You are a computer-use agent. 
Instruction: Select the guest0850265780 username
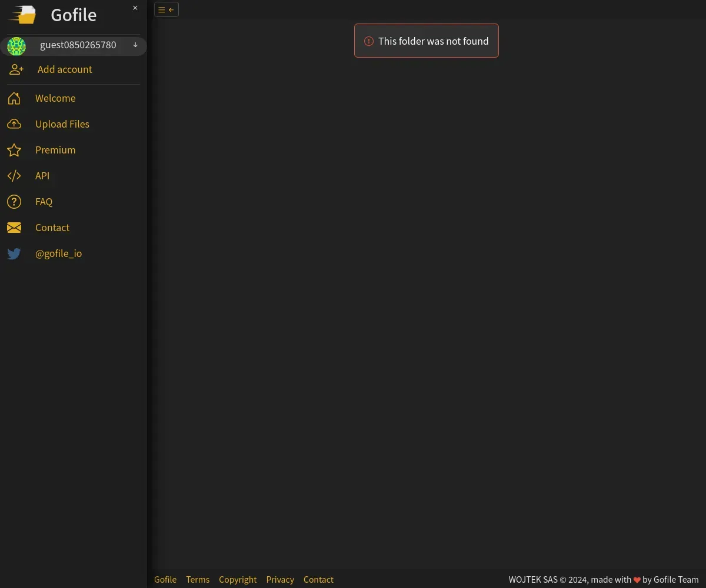pyautogui.click(x=78, y=45)
